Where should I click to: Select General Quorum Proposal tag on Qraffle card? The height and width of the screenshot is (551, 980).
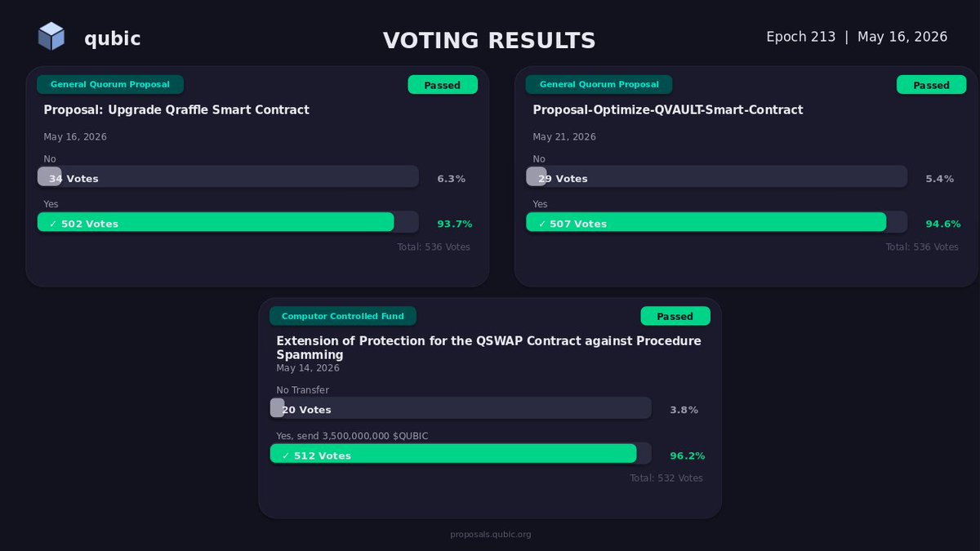coord(110,84)
